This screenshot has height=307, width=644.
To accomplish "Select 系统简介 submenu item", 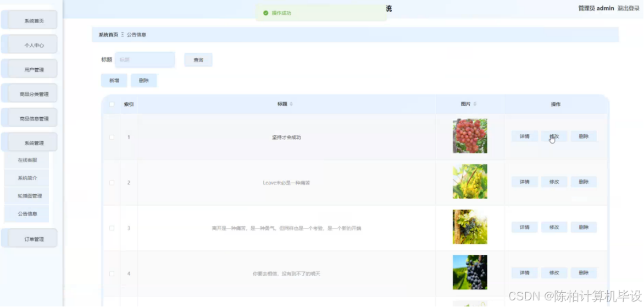I will coord(27,178).
